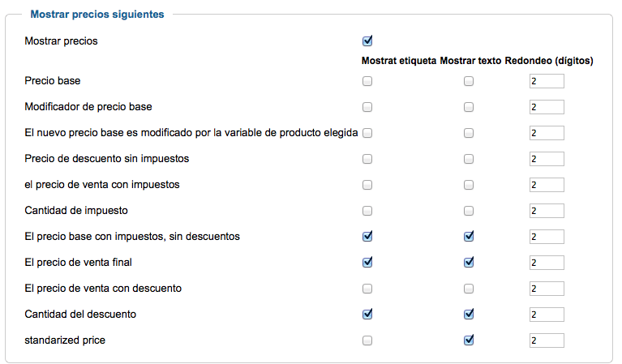Click the Redondeo field for standarized price
622x364 pixels.
click(547, 340)
